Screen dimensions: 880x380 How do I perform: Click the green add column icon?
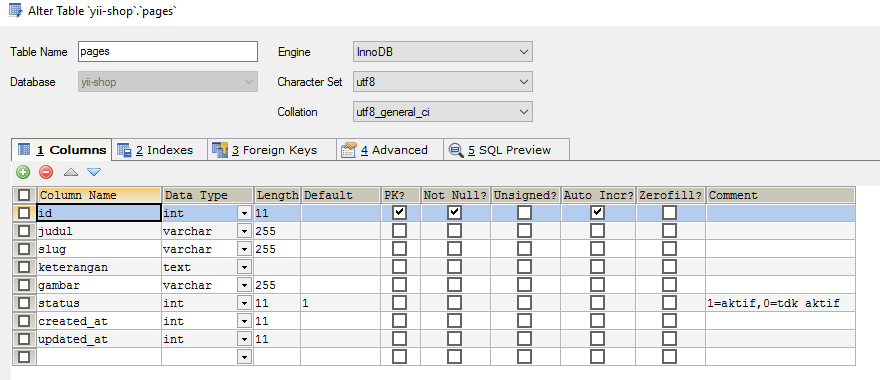click(x=23, y=172)
